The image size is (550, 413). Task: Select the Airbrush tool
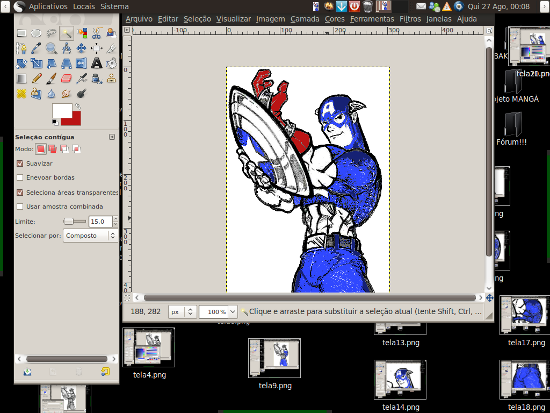(x=82, y=79)
